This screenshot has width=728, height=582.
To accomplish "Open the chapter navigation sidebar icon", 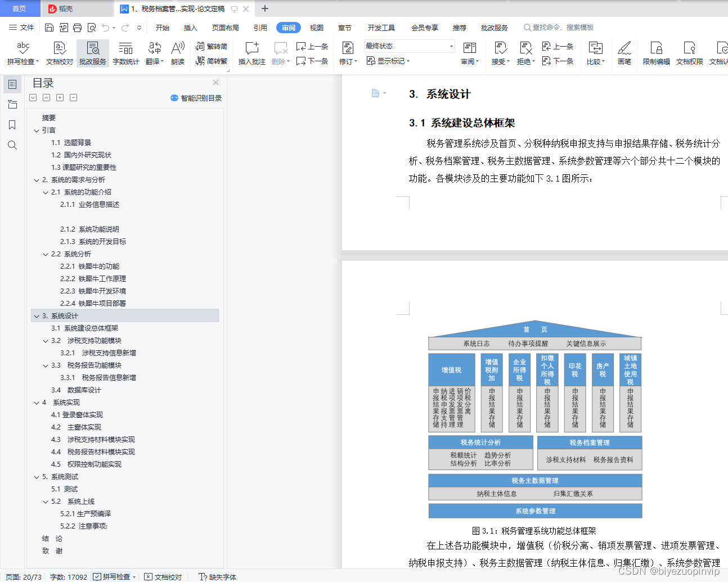I will 12,105.
